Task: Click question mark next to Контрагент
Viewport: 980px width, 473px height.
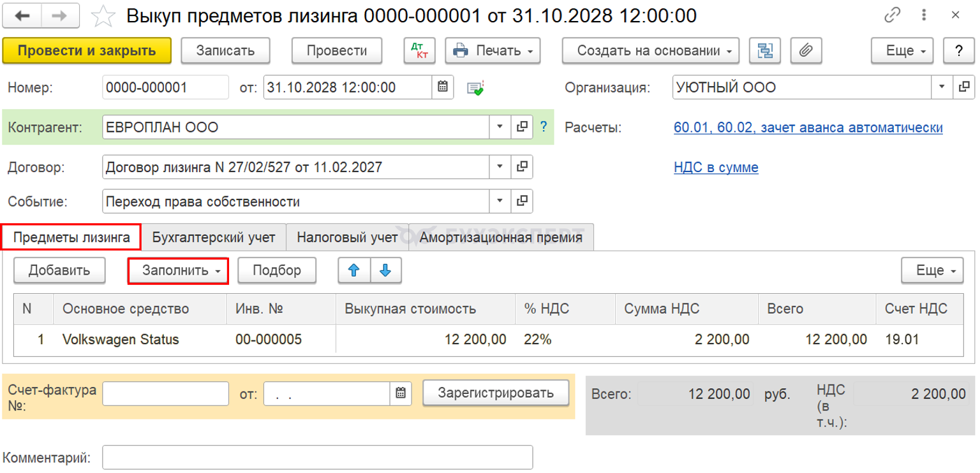Action: (x=544, y=127)
